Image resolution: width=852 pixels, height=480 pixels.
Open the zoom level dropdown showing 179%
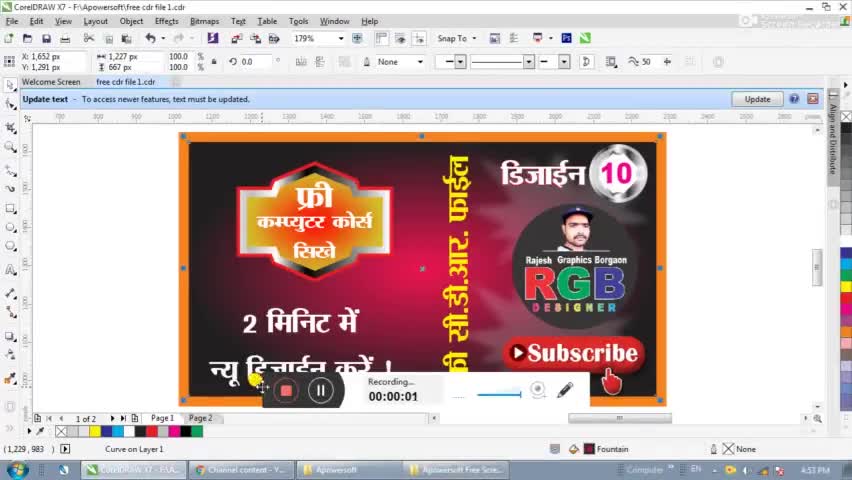[x=341, y=38]
